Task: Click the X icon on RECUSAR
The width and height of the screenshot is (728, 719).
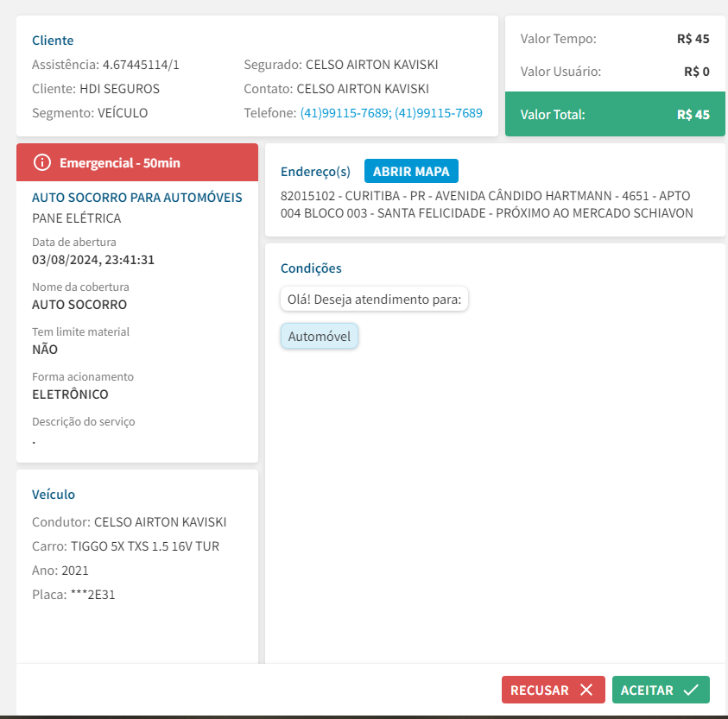Action: [586, 690]
